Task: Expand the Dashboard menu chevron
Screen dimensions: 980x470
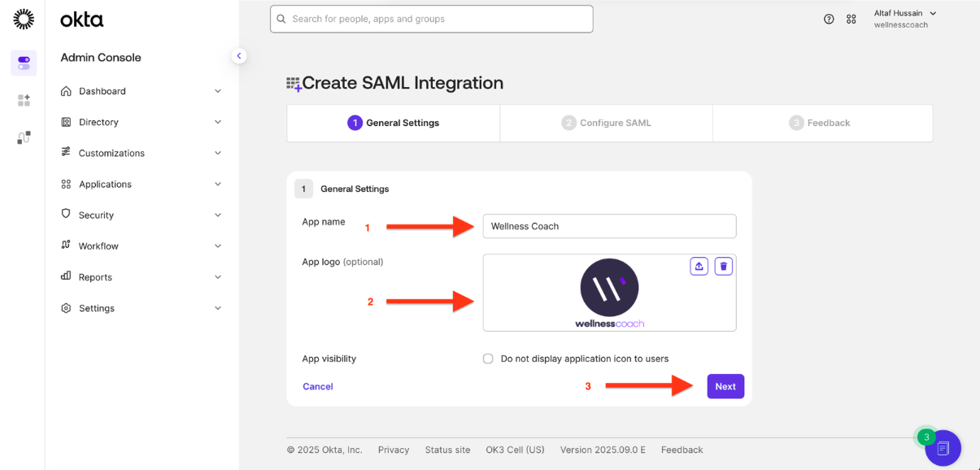Action: [218, 91]
